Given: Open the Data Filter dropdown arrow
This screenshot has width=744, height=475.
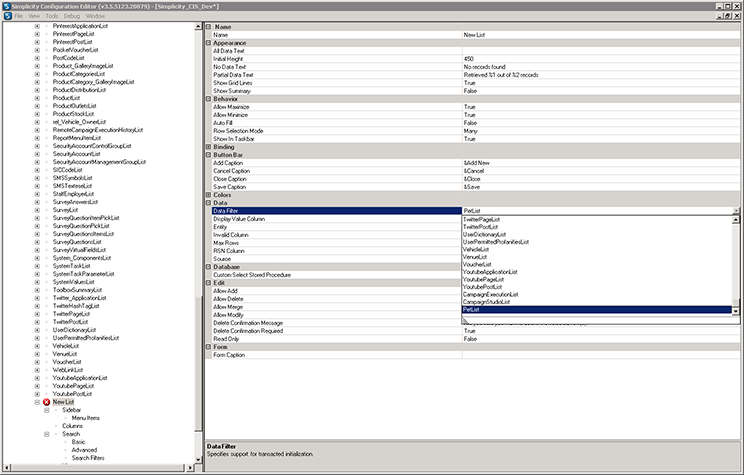Looking at the screenshot, I should 736,211.
